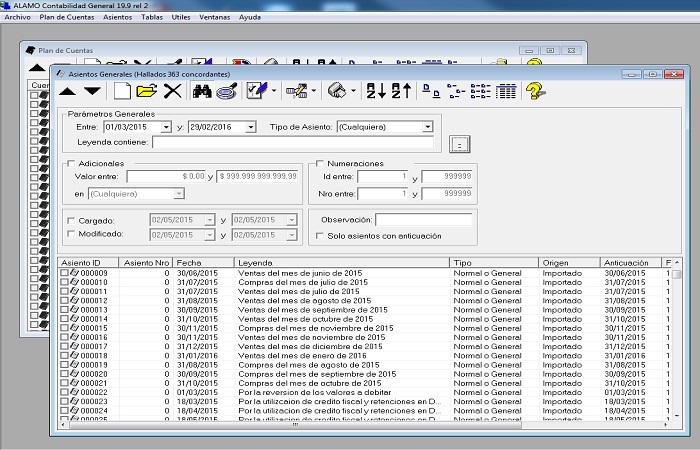Image resolution: width=700 pixels, height=450 pixels.
Task: Click the checklist with pen icon
Action: tap(257, 91)
